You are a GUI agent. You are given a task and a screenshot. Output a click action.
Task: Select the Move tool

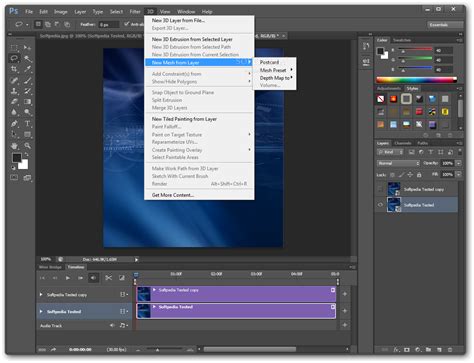tap(27, 48)
